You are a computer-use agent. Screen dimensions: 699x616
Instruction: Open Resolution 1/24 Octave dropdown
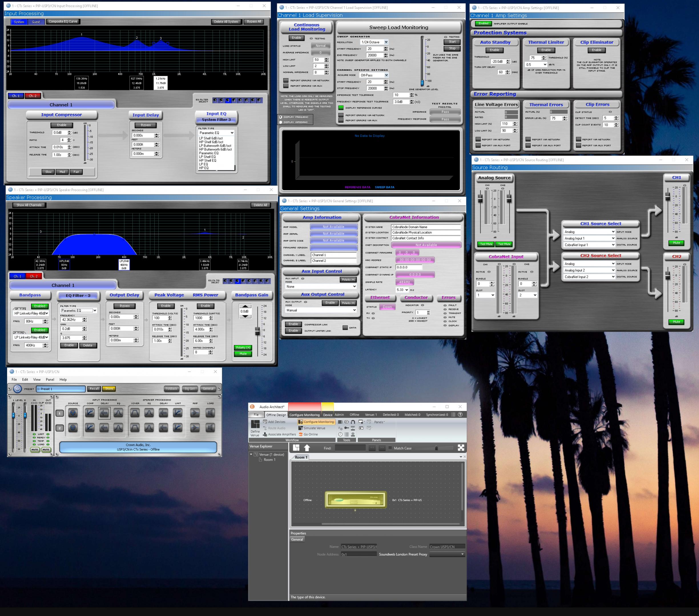click(x=374, y=42)
